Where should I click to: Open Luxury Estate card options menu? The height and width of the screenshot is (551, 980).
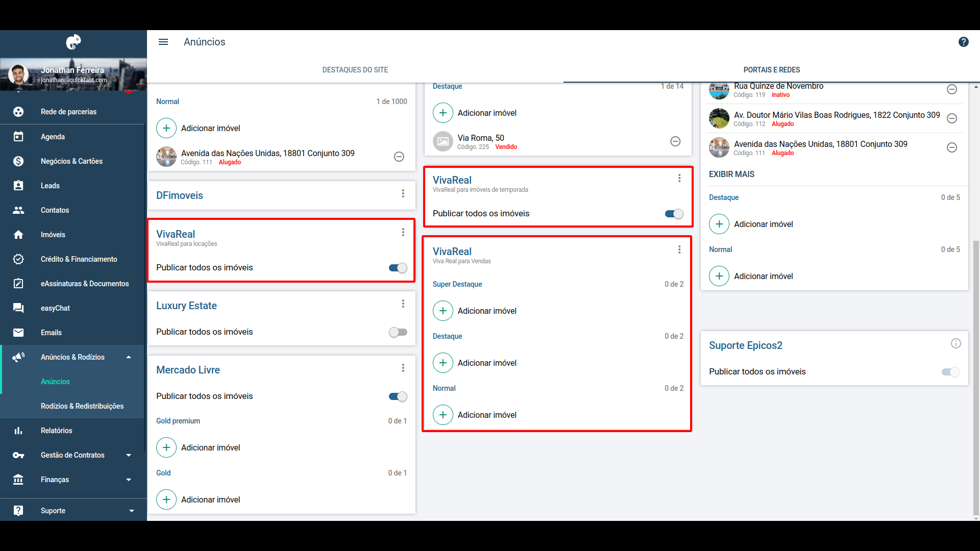click(x=403, y=304)
